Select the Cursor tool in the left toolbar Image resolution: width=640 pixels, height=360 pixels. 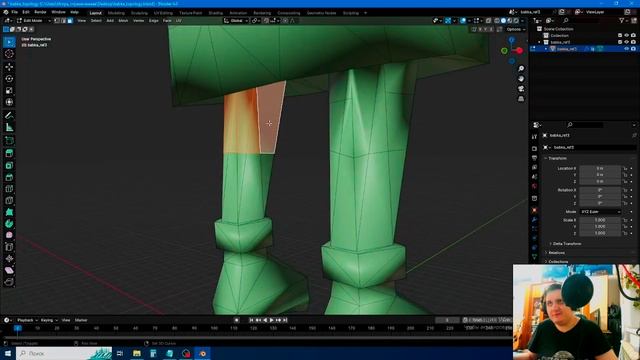click(9, 54)
